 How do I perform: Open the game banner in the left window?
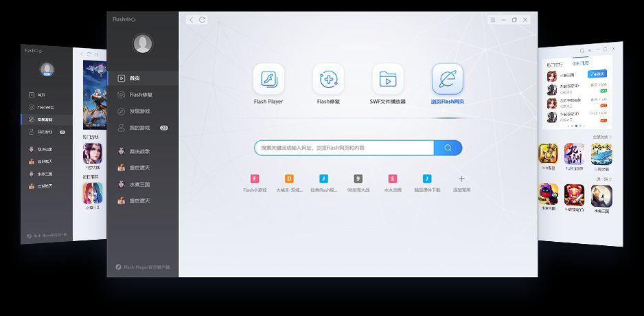coord(95,95)
